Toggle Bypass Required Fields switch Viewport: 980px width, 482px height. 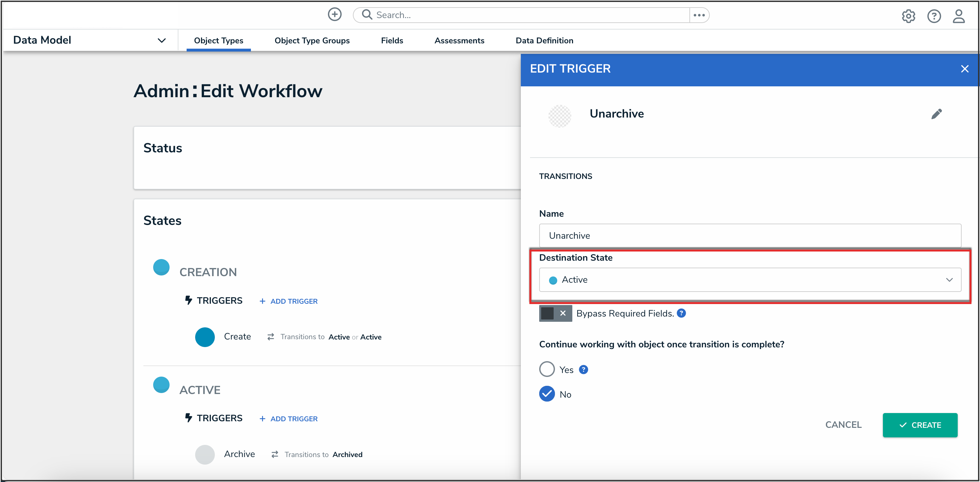(555, 313)
